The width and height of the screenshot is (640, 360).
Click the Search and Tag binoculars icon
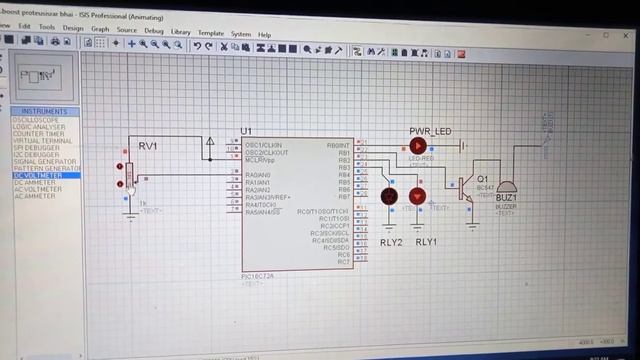tap(371, 52)
